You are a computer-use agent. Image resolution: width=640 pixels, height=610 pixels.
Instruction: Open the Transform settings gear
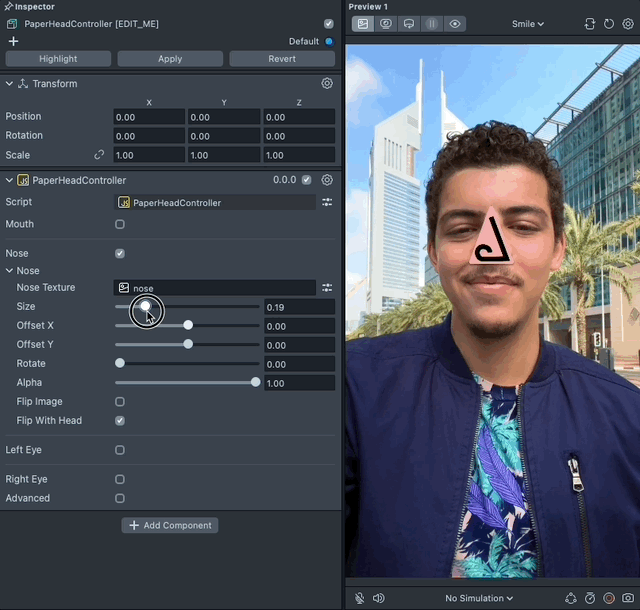pos(327,84)
